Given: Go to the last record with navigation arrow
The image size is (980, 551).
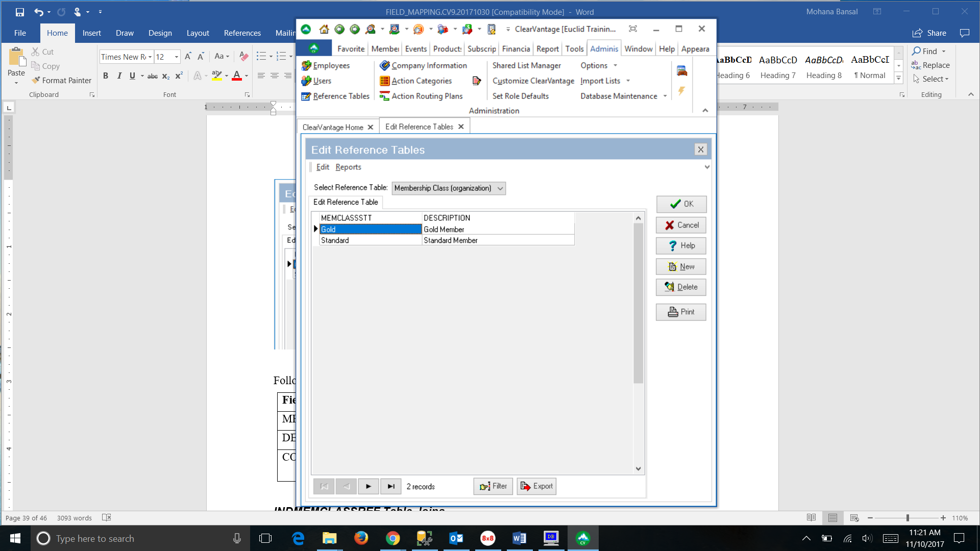Looking at the screenshot, I should click(390, 486).
